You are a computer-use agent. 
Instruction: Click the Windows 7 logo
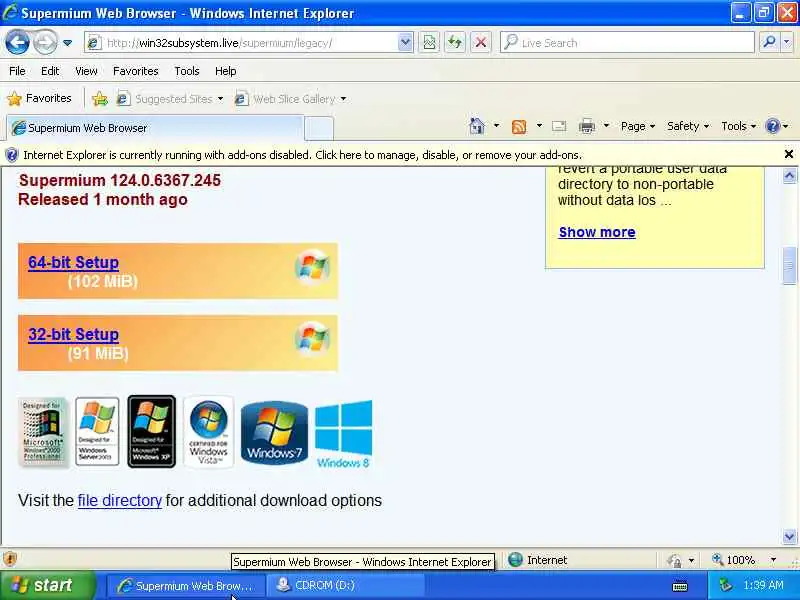274,433
